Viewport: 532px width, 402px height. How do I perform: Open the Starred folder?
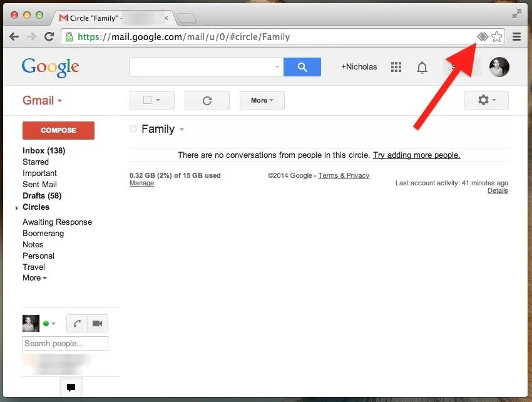[36, 162]
